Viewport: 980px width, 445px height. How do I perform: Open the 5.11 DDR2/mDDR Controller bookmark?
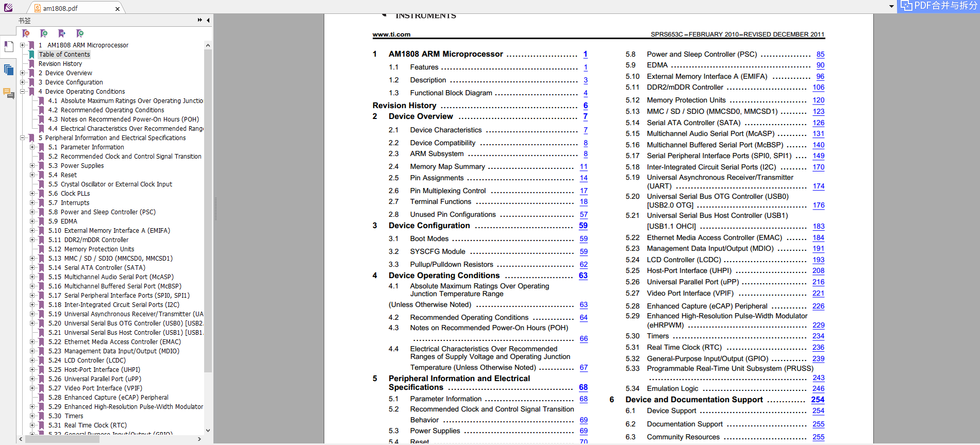point(88,240)
